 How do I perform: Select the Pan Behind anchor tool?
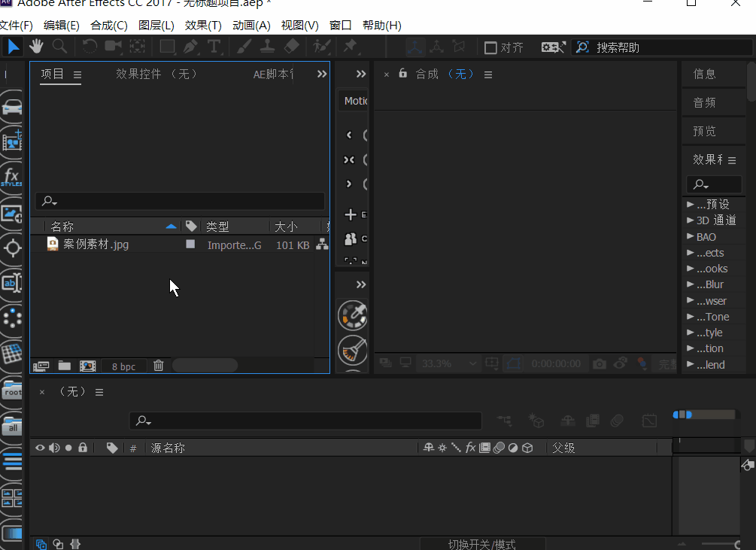(138, 47)
